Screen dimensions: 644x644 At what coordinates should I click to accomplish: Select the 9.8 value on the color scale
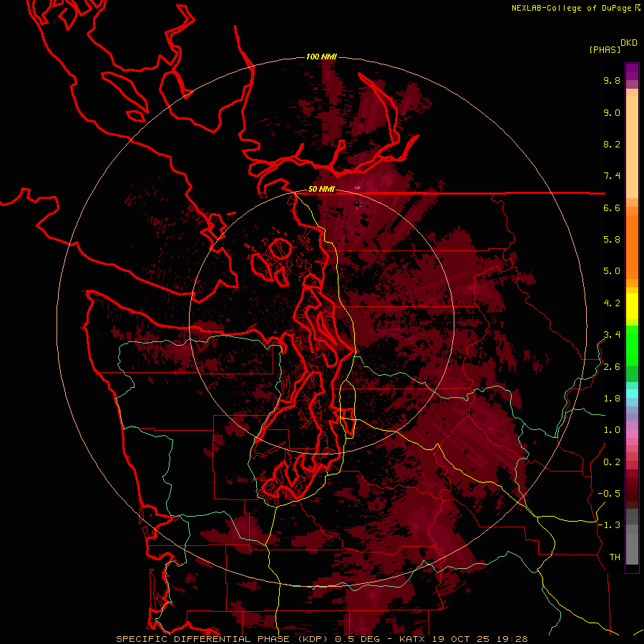(612, 80)
